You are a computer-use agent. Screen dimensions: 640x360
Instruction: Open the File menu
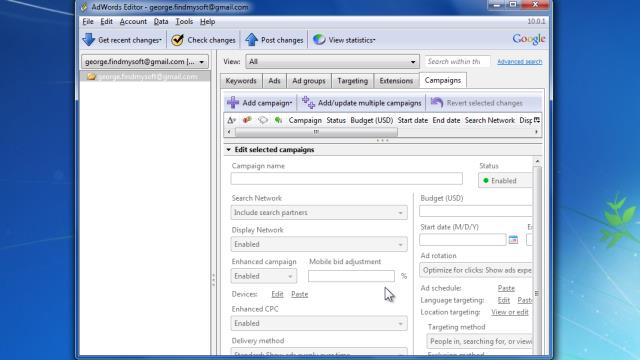click(x=88, y=22)
